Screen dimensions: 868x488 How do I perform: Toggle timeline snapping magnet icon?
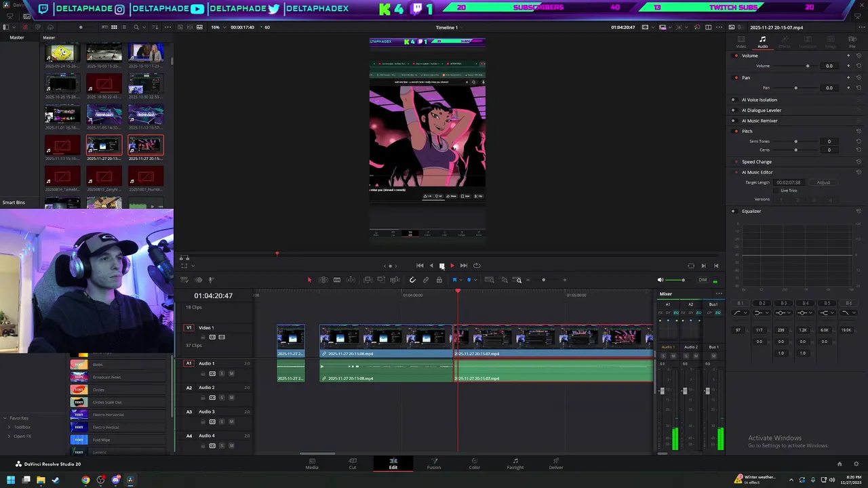pos(412,280)
